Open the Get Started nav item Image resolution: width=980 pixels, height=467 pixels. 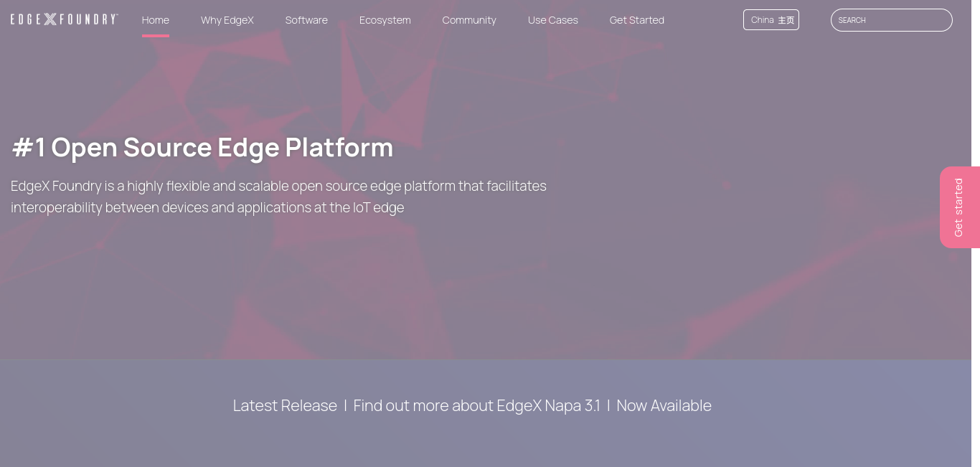[637, 20]
